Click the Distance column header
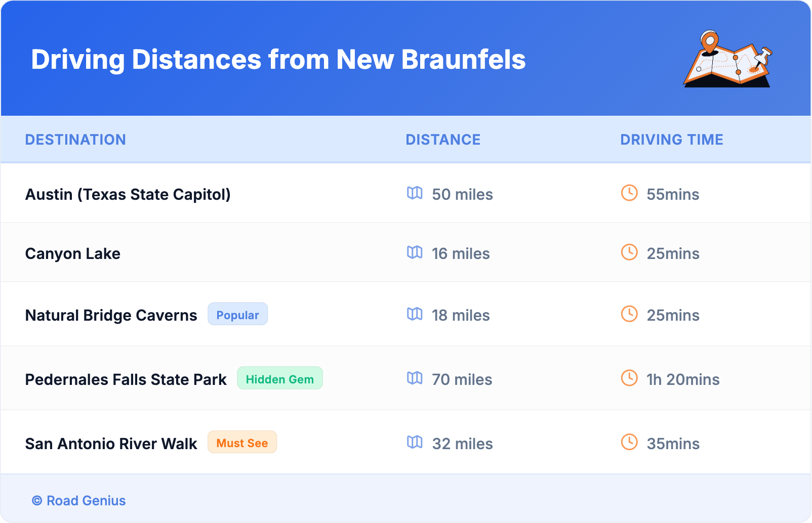The height and width of the screenshot is (523, 812). (x=443, y=140)
